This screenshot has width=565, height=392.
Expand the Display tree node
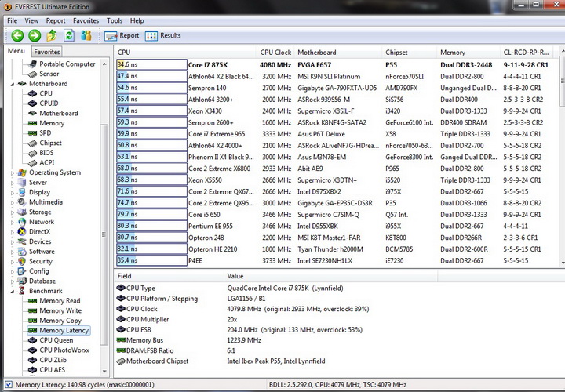coord(13,193)
